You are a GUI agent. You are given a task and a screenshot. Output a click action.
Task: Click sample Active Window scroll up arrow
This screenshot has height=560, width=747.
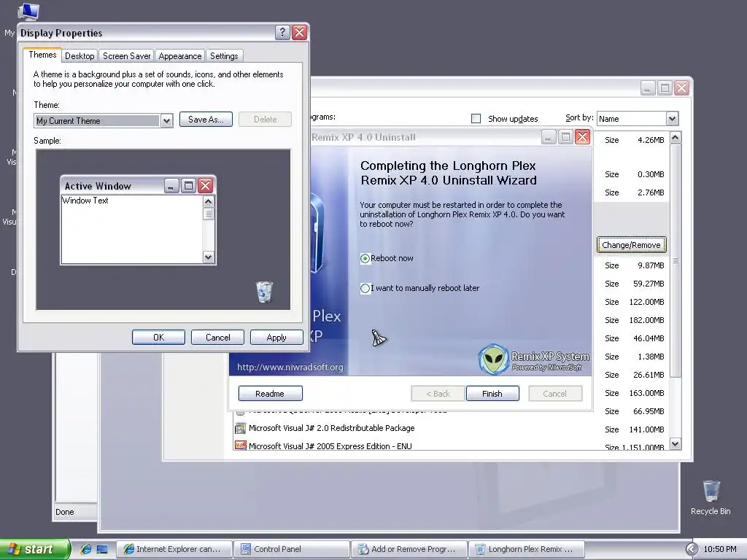(x=208, y=201)
